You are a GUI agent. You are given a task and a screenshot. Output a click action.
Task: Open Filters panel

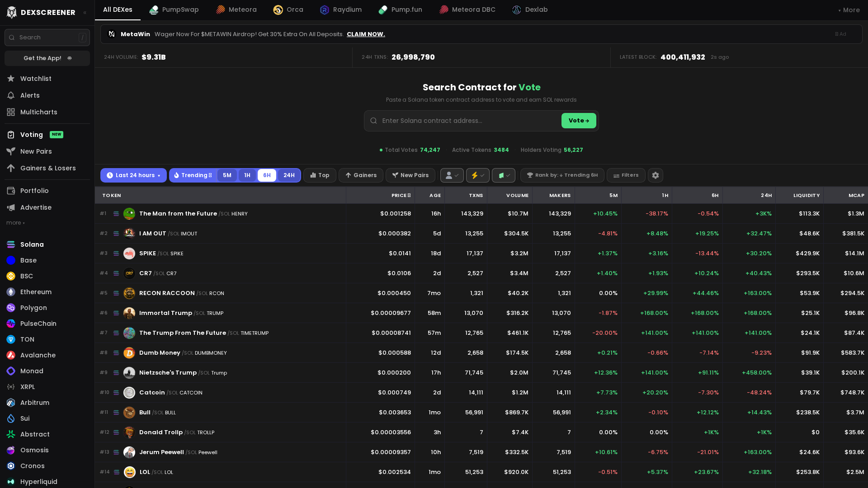pos(626,175)
